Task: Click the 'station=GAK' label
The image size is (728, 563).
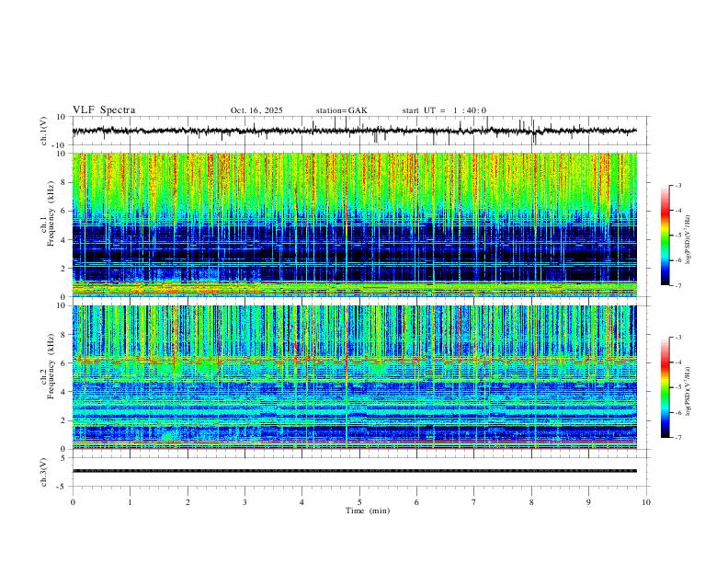Action: tap(341, 110)
